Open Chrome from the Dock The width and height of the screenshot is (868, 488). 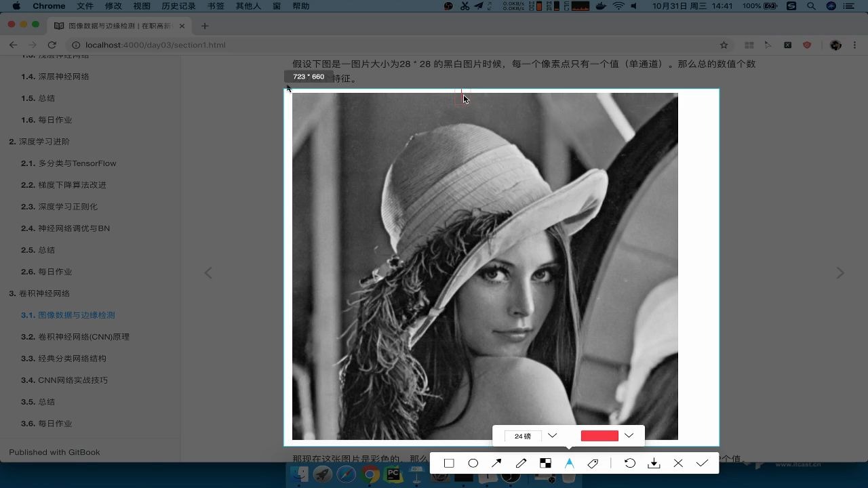pos(370,474)
